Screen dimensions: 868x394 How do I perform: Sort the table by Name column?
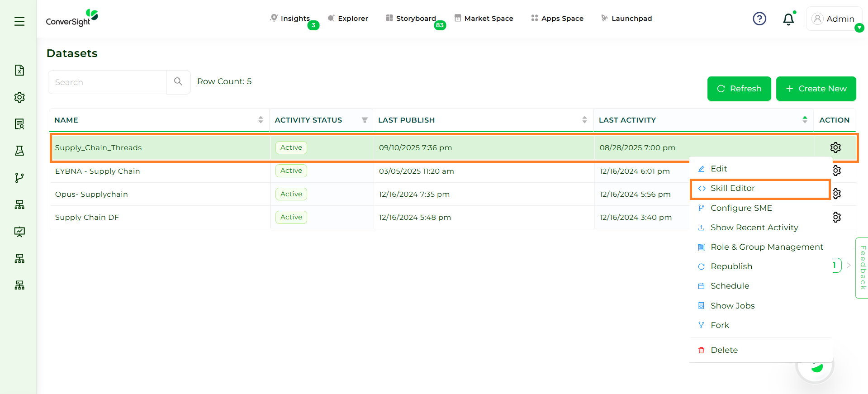[261, 120]
